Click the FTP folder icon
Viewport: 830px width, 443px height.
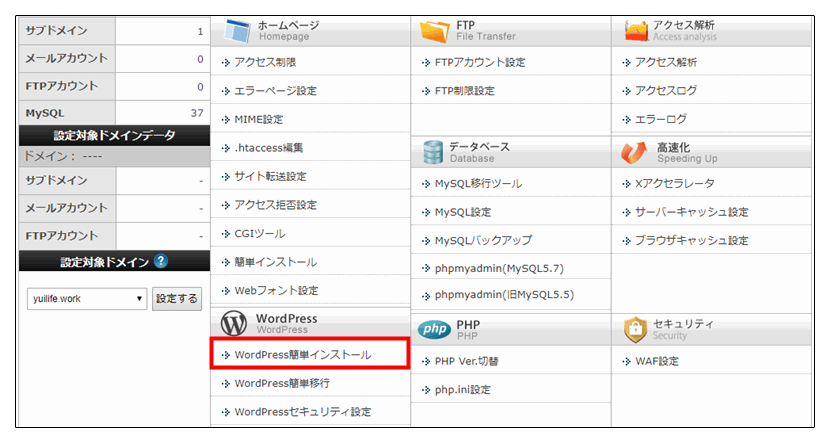(x=435, y=31)
